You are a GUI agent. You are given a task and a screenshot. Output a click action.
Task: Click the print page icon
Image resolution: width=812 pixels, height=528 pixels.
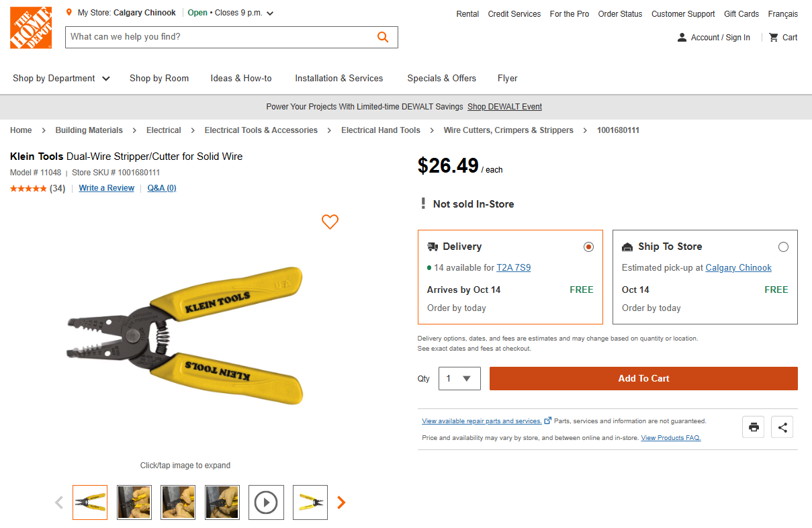pyautogui.click(x=754, y=427)
